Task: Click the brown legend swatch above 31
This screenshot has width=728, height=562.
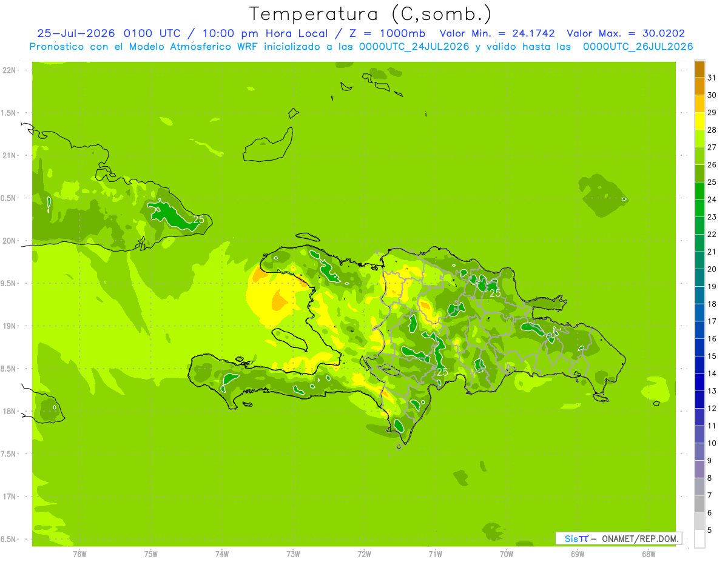Action: point(699,69)
